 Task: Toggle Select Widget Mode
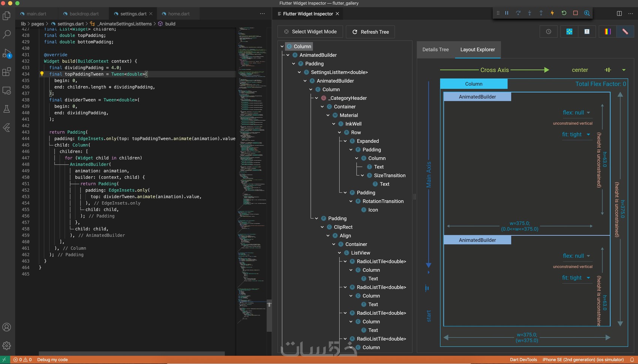click(310, 32)
